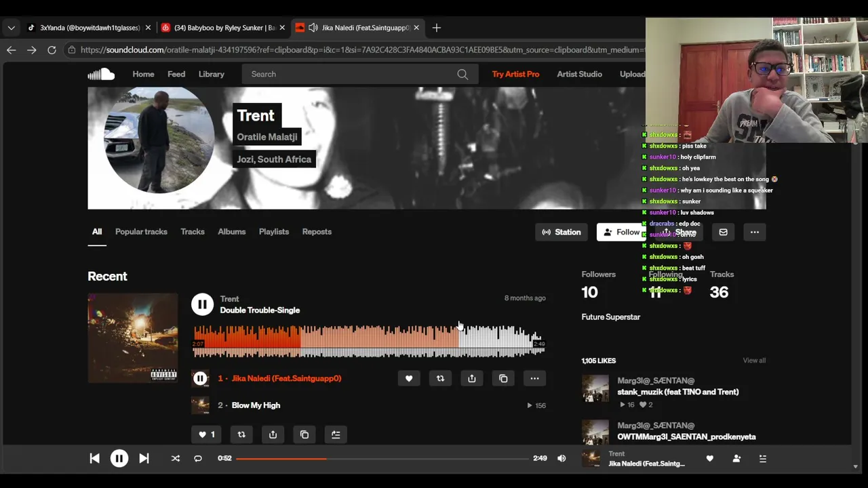The image size is (868, 488).
Task: Toggle shuffle in the player bar
Action: pos(176,458)
